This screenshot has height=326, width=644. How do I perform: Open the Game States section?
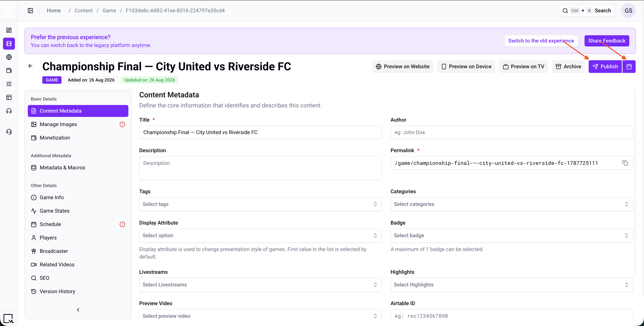point(78,211)
